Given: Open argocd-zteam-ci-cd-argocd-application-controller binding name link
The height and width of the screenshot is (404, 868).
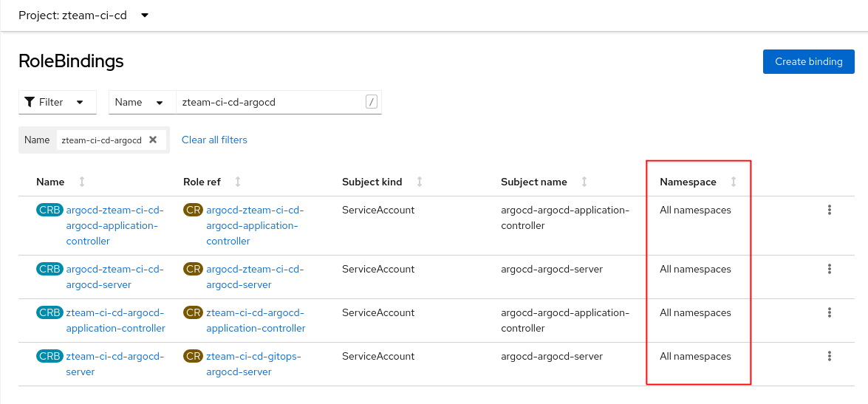Looking at the screenshot, I should click(x=115, y=225).
